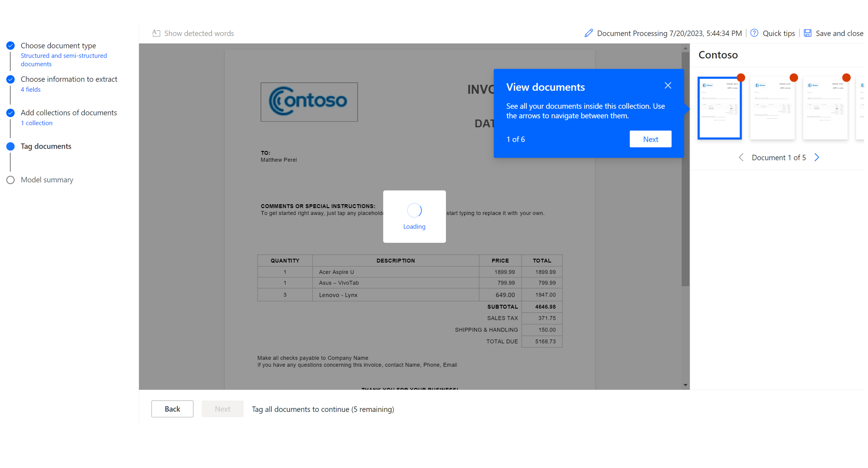Click the pencil icon to rename Document Processing

pos(589,33)
